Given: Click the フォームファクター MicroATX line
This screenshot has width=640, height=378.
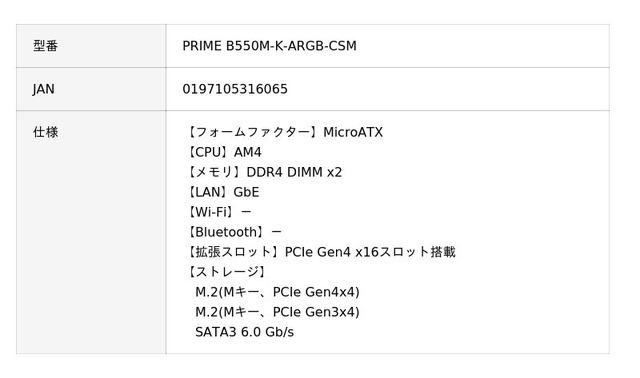Looking at the screenshot, I should pyautogui.click(x=284, y=132).
